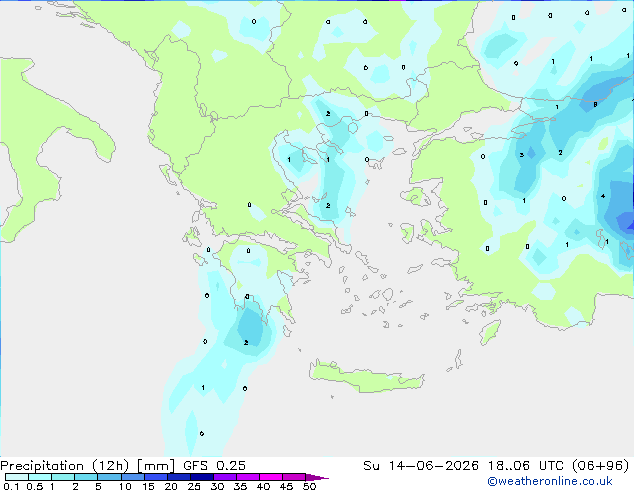Click the 35–40 mm legend color box
This screenshot has height=490, width=634.
(x=248, y=477)
